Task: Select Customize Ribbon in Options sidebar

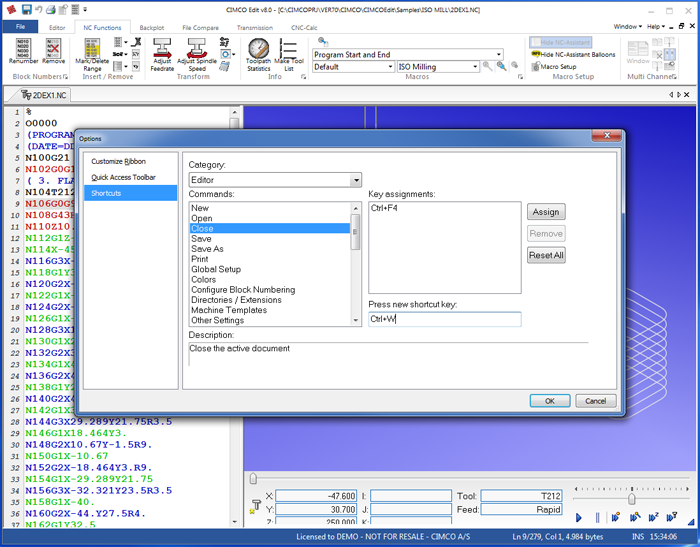Action: click(118, 161)
